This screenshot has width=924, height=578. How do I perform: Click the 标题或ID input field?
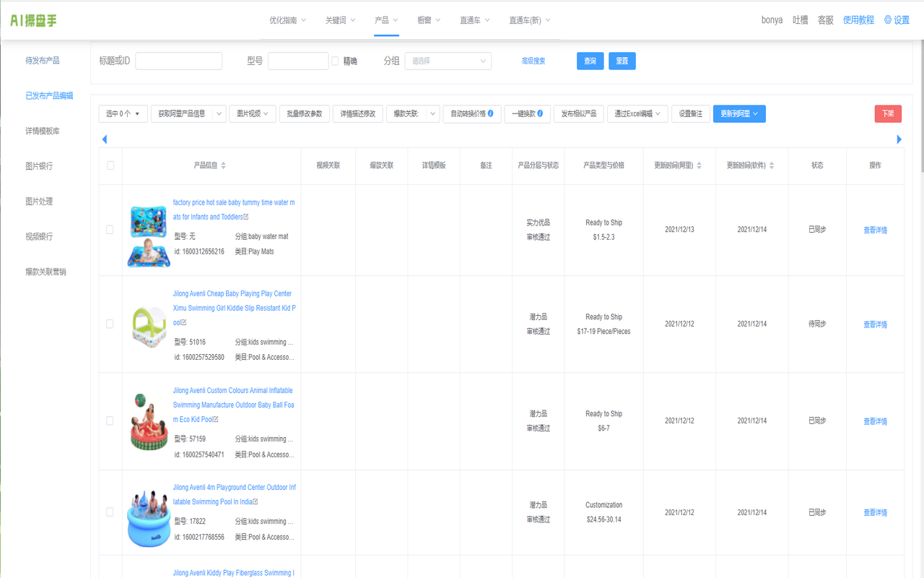pyautogui.click(x=179, y=61)
